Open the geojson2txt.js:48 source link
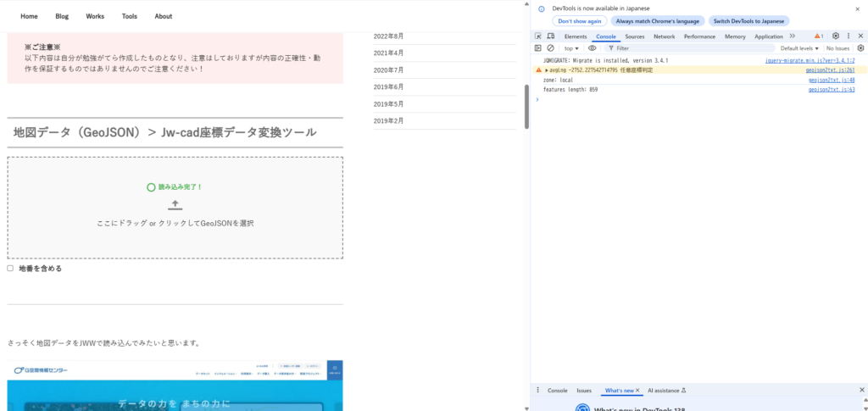This screenshot has width=868, height=411. pos(832,81)
